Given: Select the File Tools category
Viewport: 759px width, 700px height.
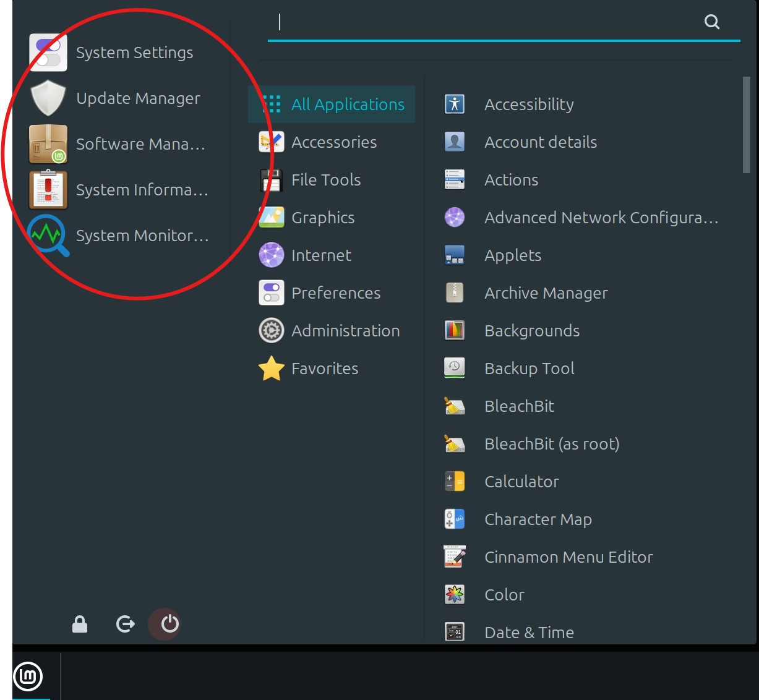Looking at the screenshot, I should [332, 179].
